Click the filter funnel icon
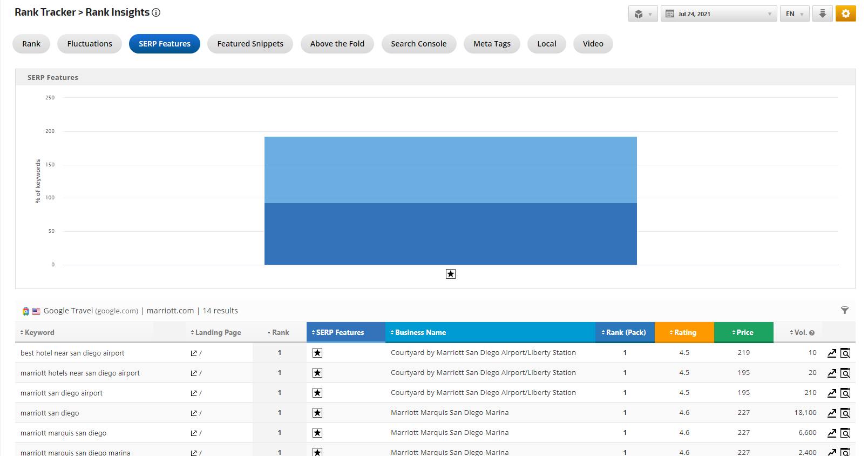This screenshot has width=868, height=456. point(844,310)
